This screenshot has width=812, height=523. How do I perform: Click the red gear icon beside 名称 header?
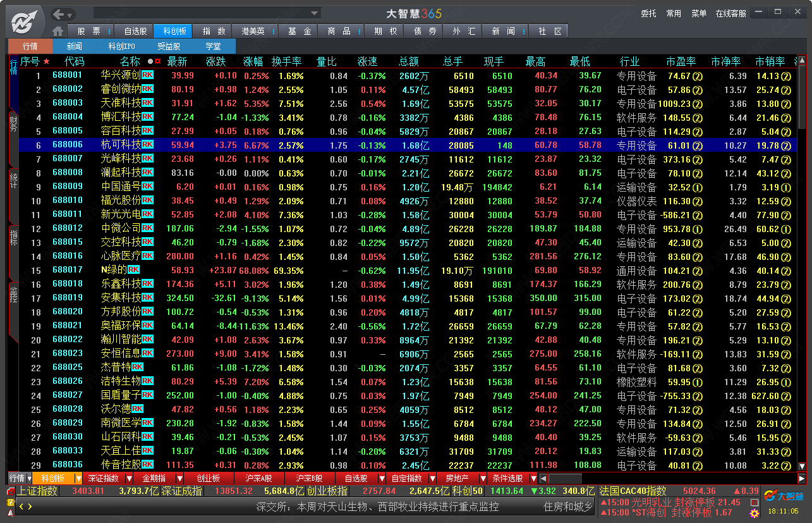(157, 61)
